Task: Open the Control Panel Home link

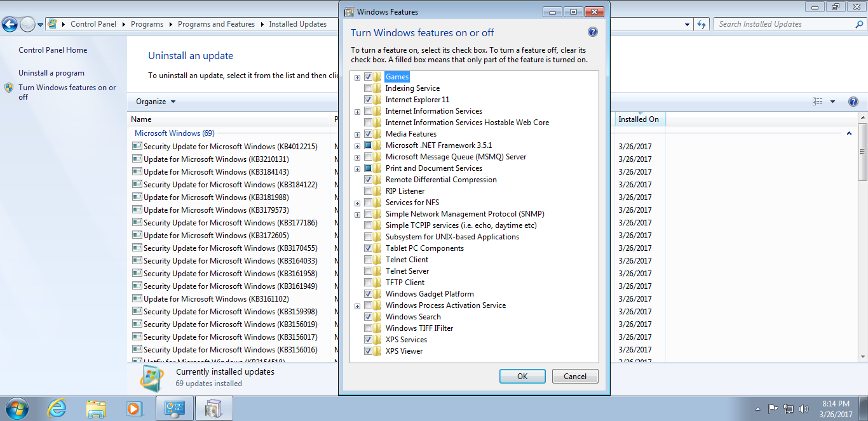Action: (x=53, y=50)
